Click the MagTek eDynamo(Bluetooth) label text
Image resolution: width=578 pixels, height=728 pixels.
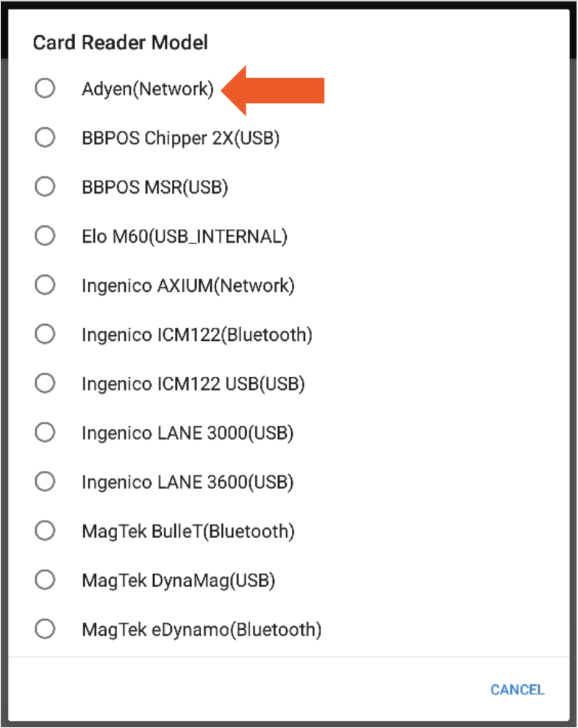coord(201,630)
